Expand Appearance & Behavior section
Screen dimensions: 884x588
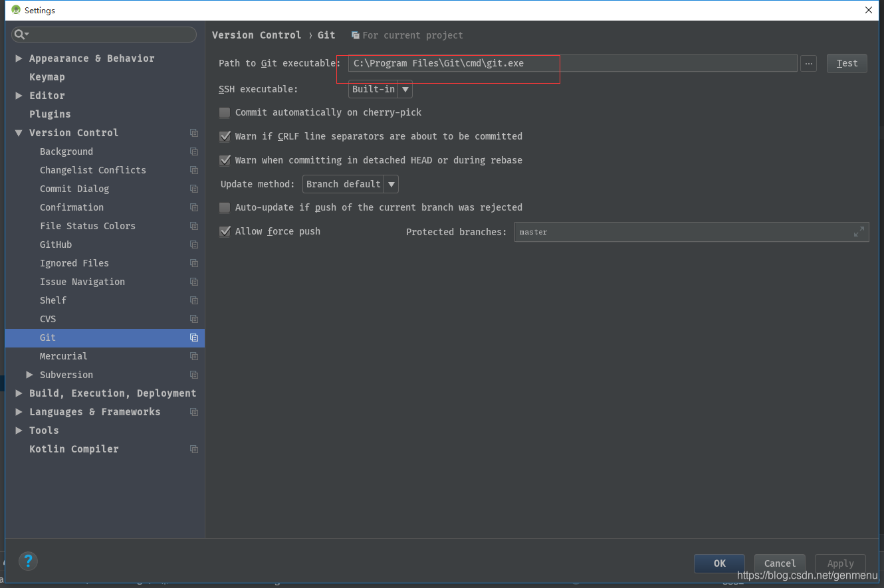tap(19, 58)
